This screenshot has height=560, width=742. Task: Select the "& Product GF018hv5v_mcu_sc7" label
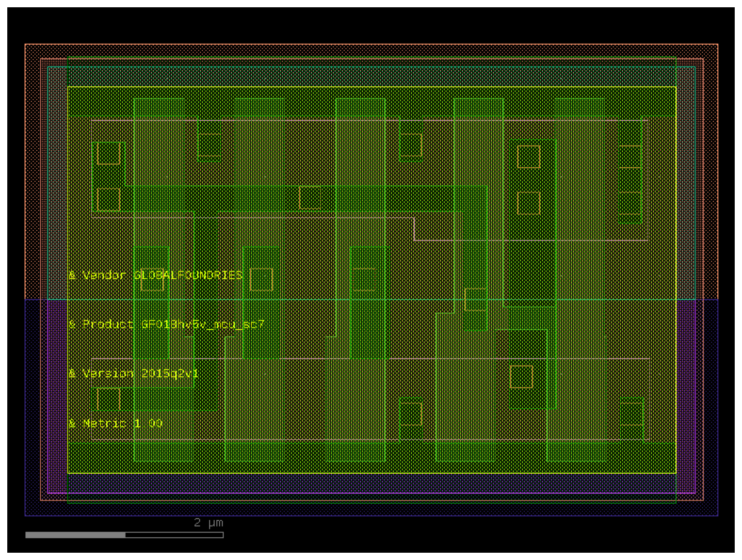click(166, 324)
